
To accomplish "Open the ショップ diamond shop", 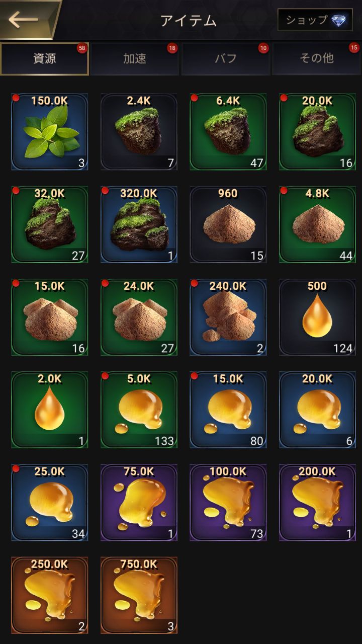I will pos(315,20).
